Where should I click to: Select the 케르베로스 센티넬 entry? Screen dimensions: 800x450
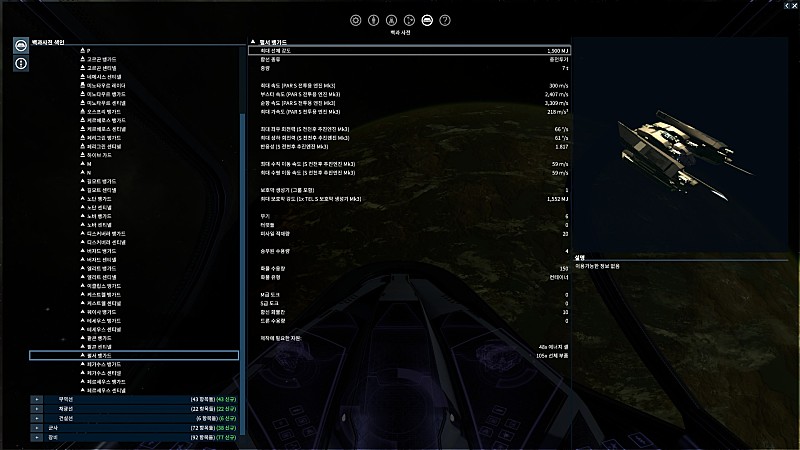(x=106, y=129)
